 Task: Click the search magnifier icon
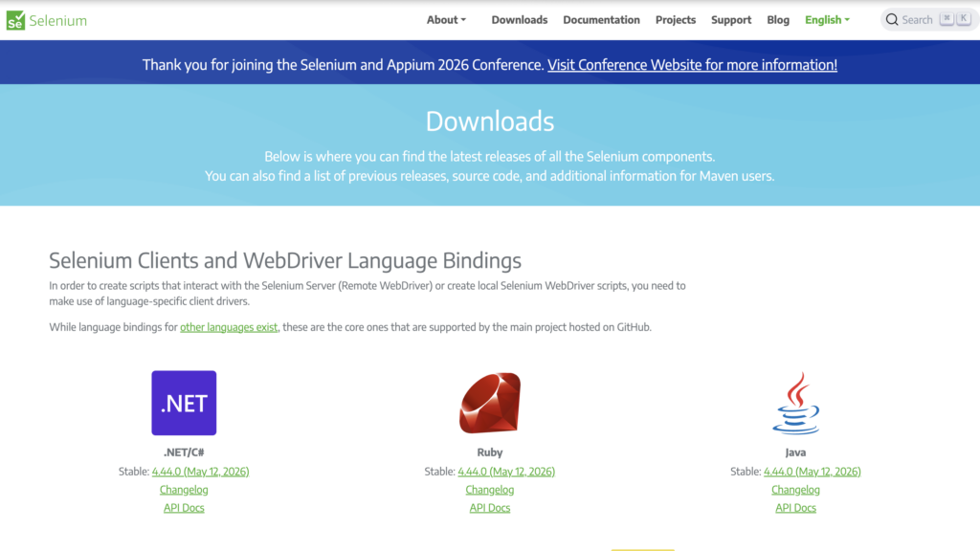[x=892, y=20]
